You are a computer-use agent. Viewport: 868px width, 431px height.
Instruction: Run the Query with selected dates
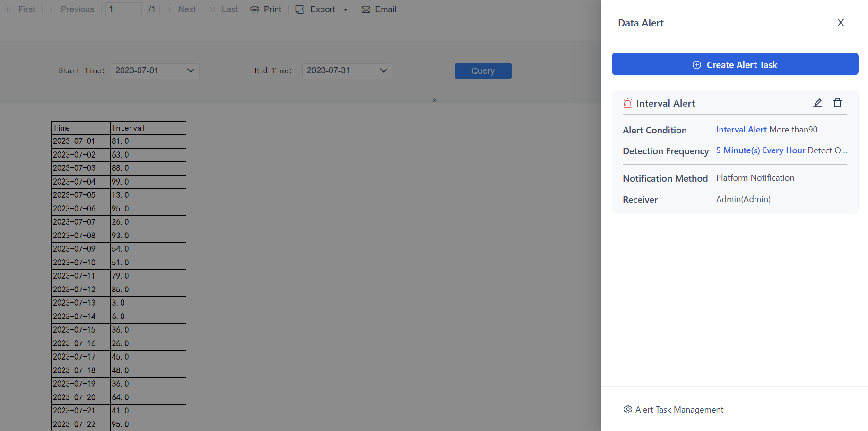coord(483,70)
